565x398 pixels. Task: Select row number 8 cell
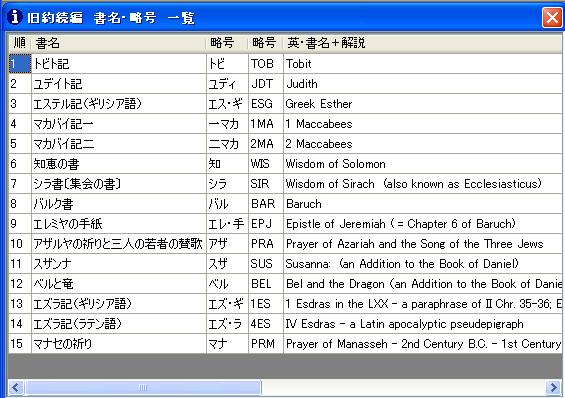coord(20,204)
